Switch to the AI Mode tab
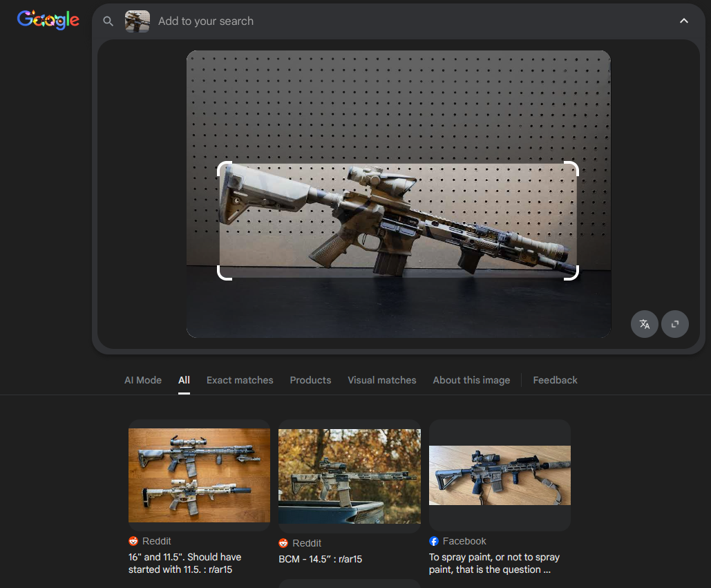Screen dimensions: 711x588 coord(143,380)
